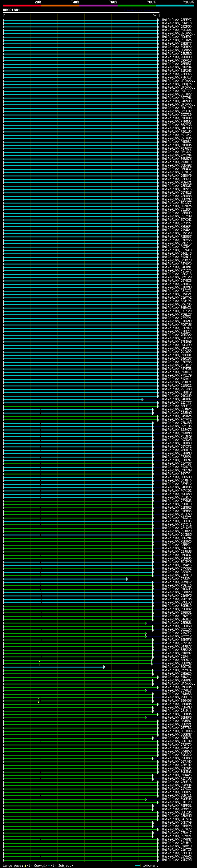Viewport: 197px width, 868px height.
Task: Click hit label UniRef100_B9DHT7
Action: tap(176, 43)
